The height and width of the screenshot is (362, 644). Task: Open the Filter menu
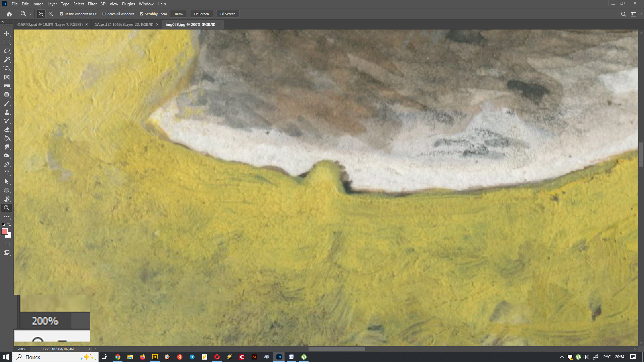click(92, 4)
